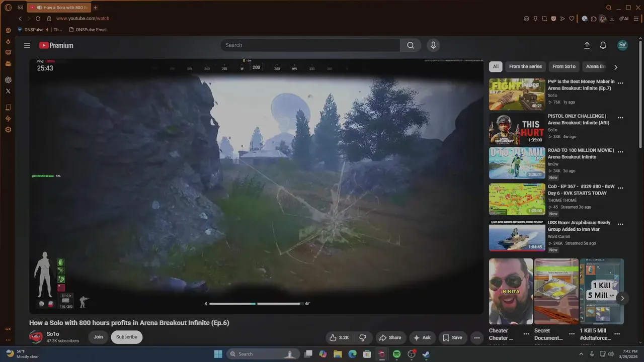Select the All filter chip
Viewport: 644px width, 362px height.
[496, 66]
